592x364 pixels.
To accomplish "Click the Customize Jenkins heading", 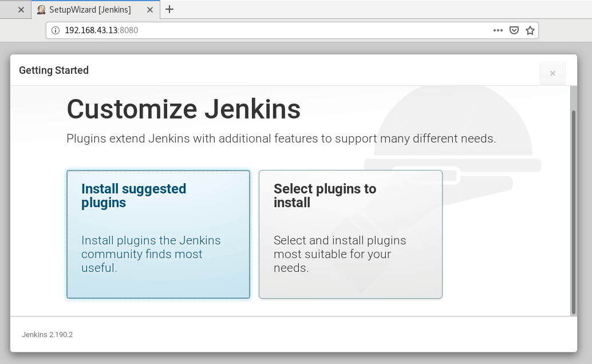I will coord(183,109).
